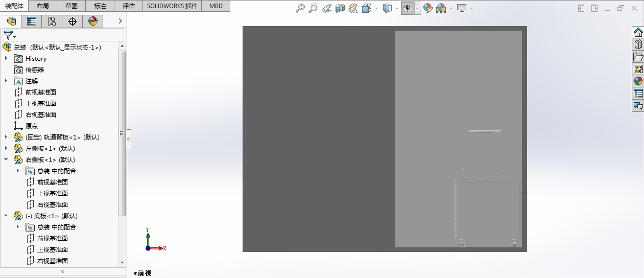644x278 pixels.
Task: Expand manager tabs with right chevron
Action: (x=120, y=21)
